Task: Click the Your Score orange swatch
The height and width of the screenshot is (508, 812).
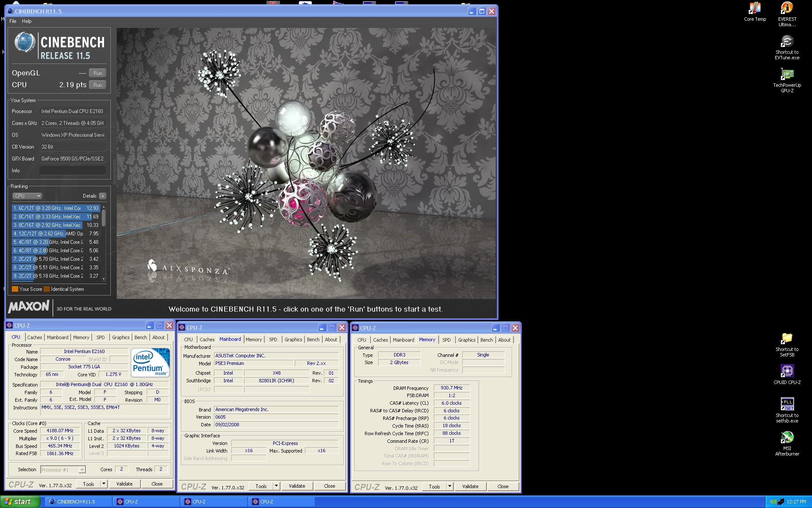Action: 15,289
